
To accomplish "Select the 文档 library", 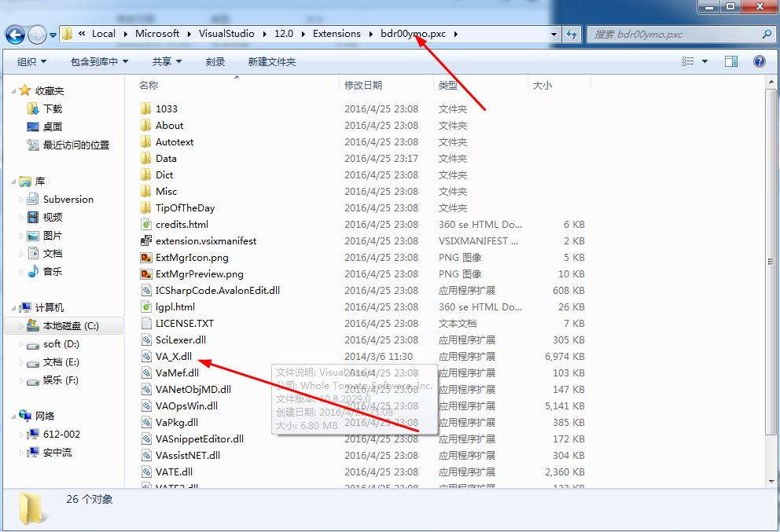I will [x=52, y=254].
